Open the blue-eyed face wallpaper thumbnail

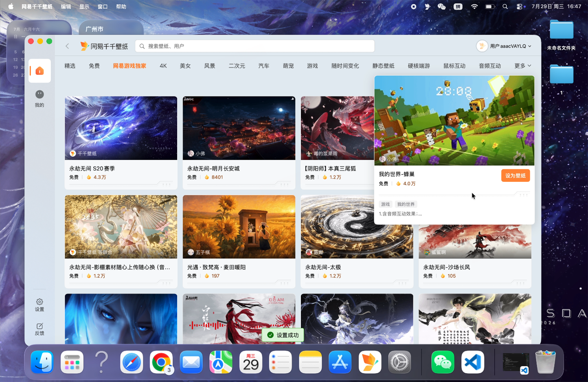pyautogui.click(x=121, y=319)
